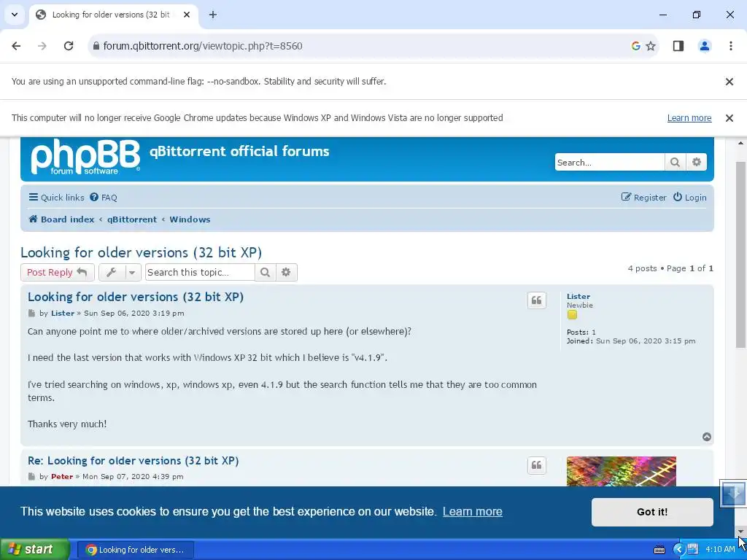Open the FAQ page
Image resolution: width=747 pixels, height=560 pixels.
pos(104,197)
